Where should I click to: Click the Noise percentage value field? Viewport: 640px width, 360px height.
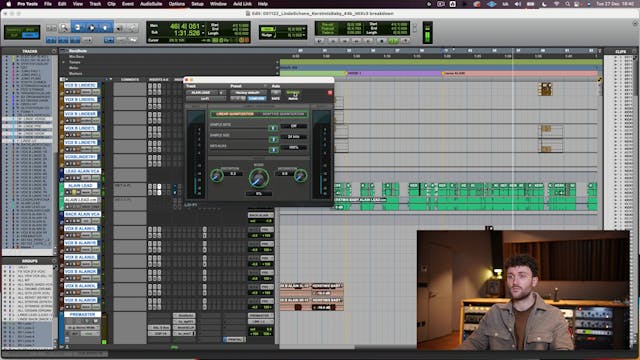coord(258,193)
